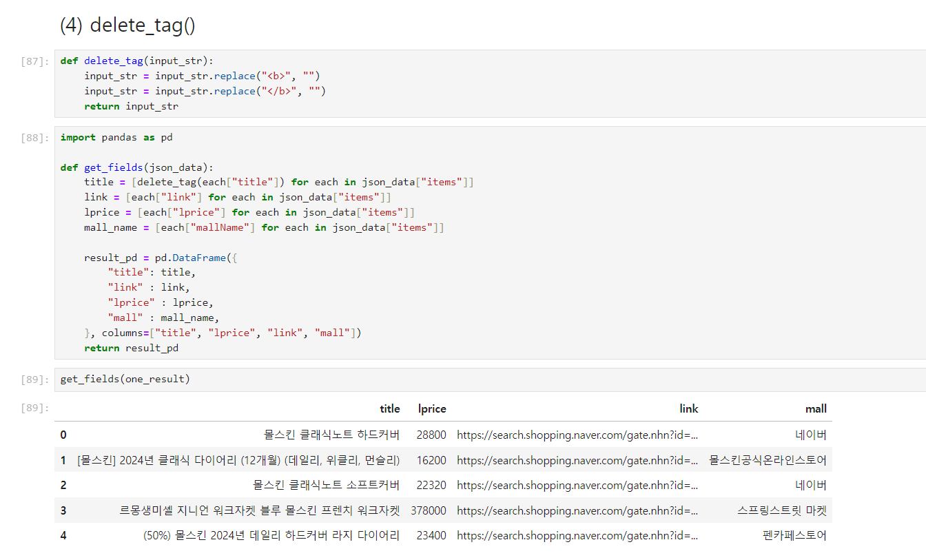Click the 'lprice = [each["lprice"]' line
Viewport: 926px width, 560px height.
click(249, 212)
